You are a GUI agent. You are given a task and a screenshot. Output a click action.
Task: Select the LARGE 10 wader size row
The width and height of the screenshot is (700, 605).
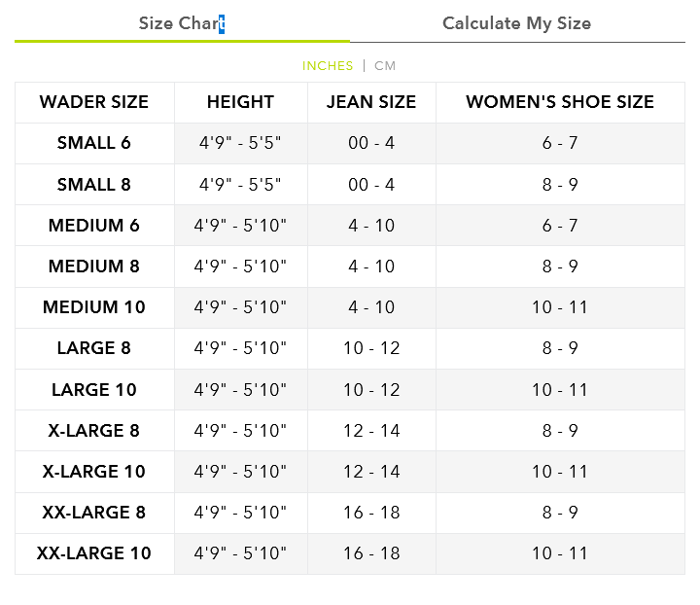(x=350, y=390)
